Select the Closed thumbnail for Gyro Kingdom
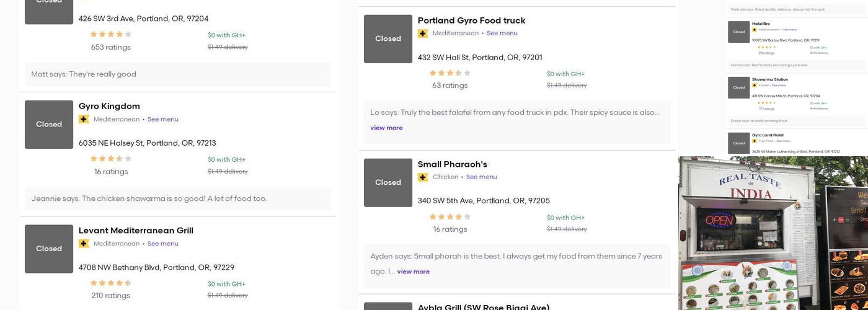The height and width of the screenshot is (310, 868). click(x=49, y=125)
